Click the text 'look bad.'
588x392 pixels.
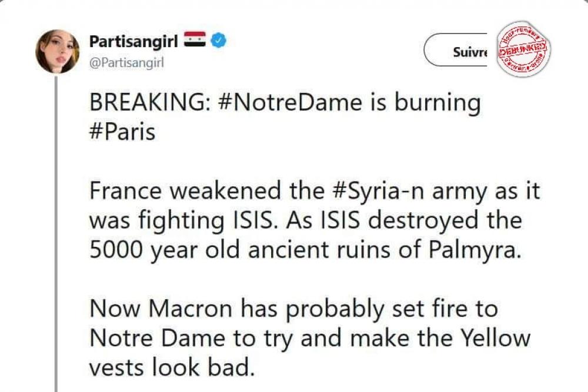[203, 367]
